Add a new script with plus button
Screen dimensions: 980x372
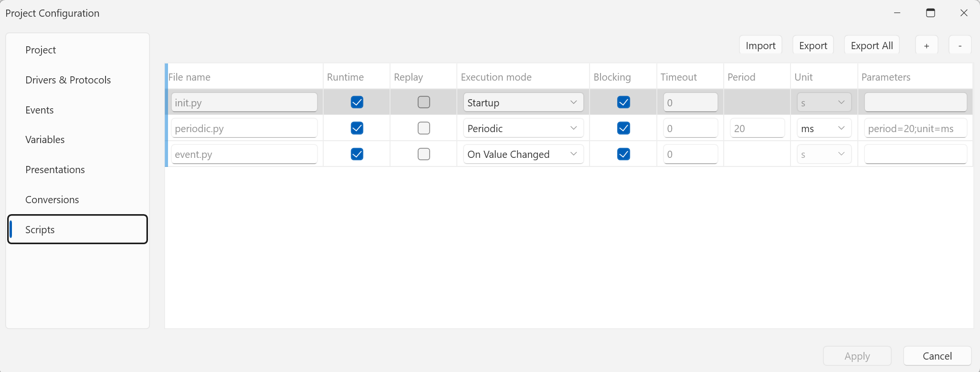(x=927, y=46)
